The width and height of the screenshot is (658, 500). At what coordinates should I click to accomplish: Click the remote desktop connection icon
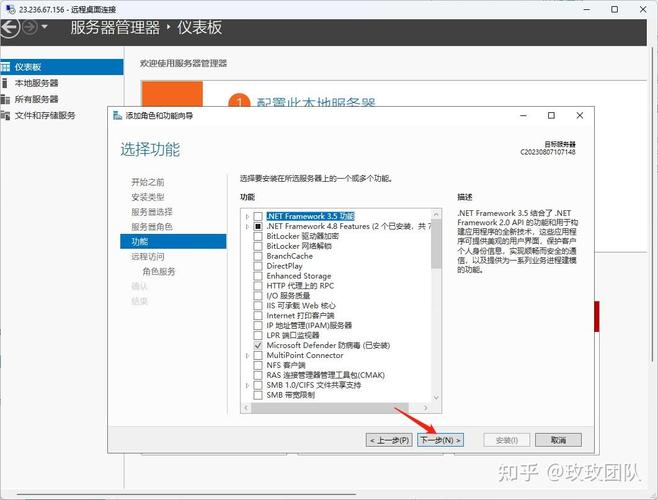click(x=11, y=9)
